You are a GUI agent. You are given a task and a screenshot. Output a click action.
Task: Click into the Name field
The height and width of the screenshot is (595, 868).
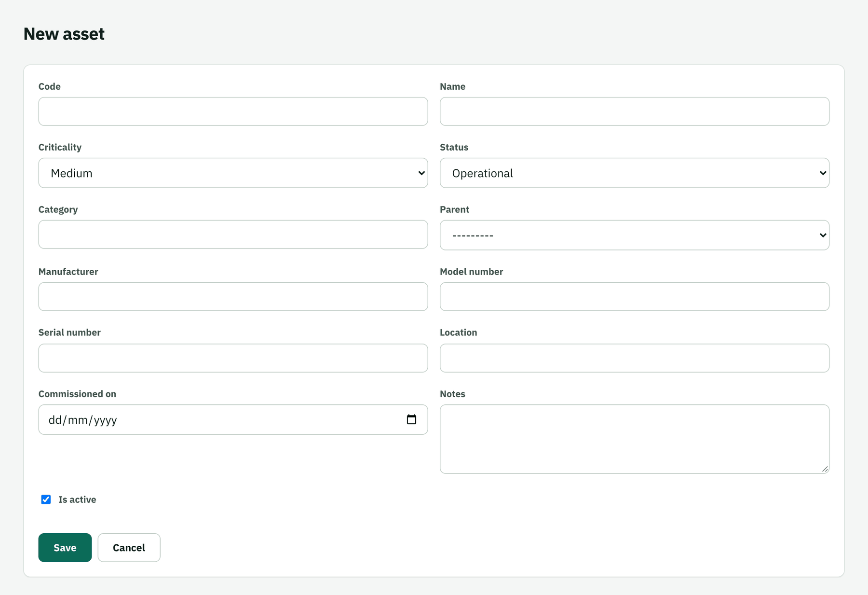(x=635, y=111)
